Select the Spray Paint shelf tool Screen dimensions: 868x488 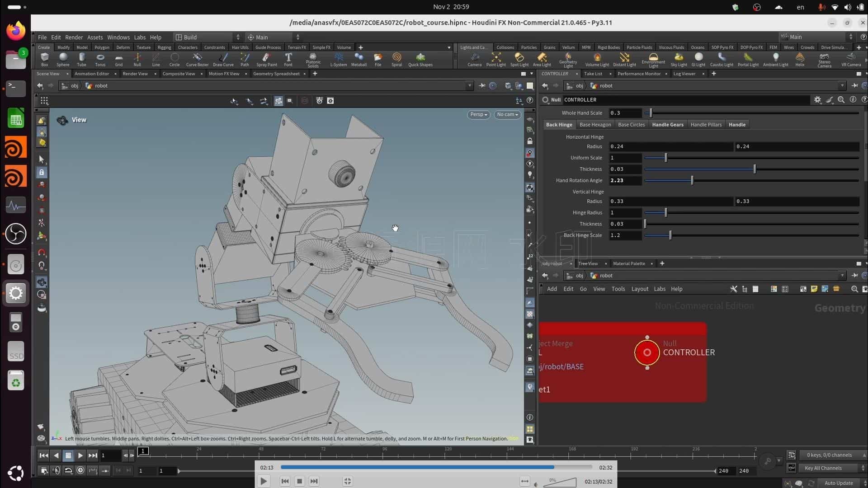[266, 59]
